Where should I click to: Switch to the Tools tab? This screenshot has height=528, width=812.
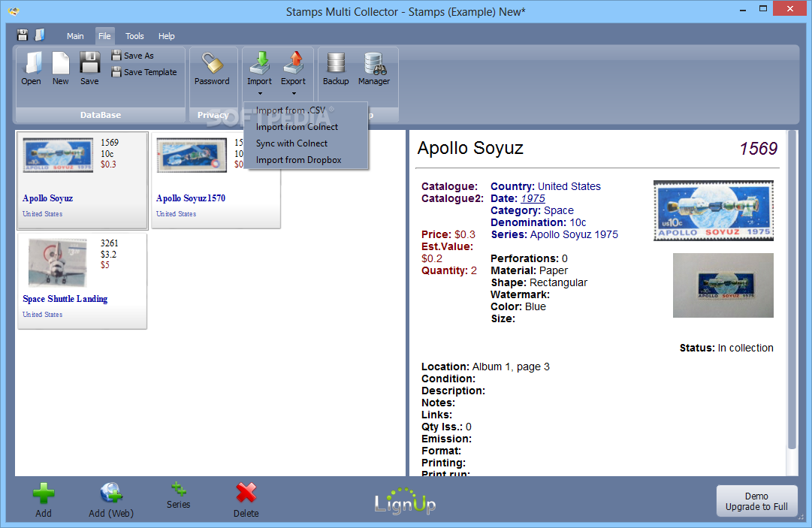click(134, 36)
